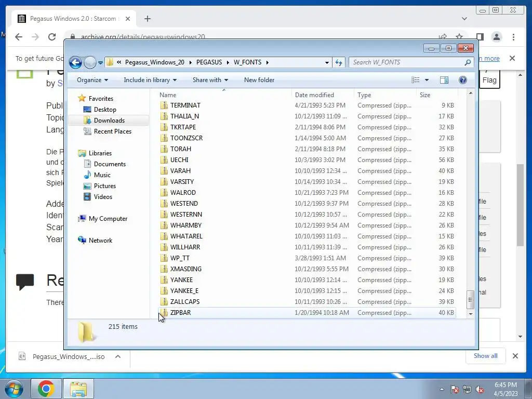Viewport: 532px width, 399px height.
Task: Open recent locations dropdown beside nav arrows
Action: tap(100, 62)
